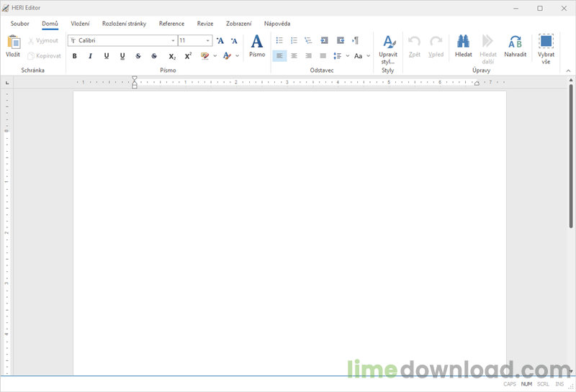Click the font color icon
576x392 pixels.
point(227,56)
